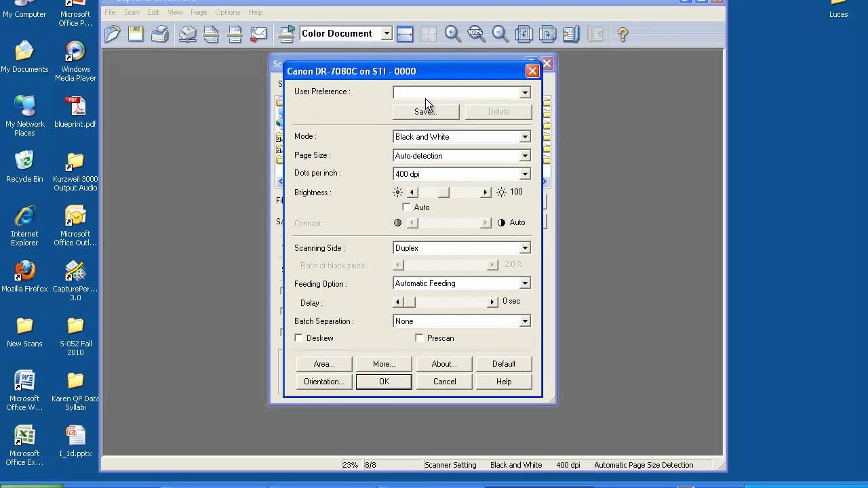
Task: Click the Print toolbar icon
Action: point(160,34)
